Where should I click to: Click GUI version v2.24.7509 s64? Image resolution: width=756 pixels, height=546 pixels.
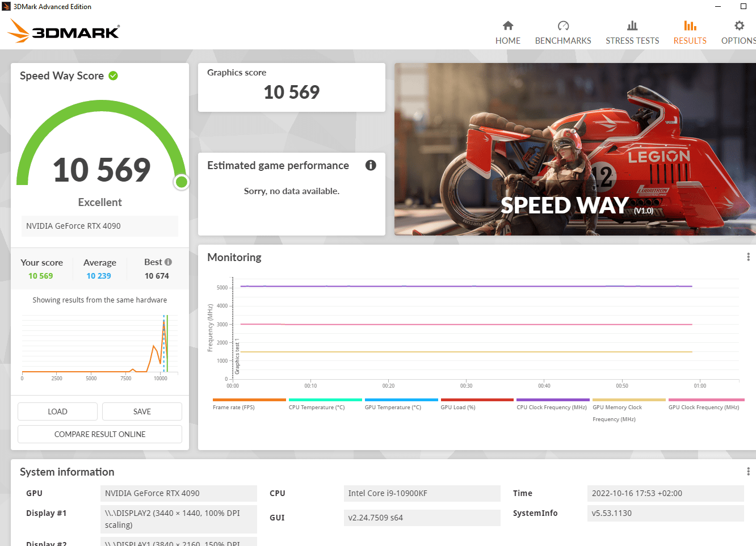(422, 518)
